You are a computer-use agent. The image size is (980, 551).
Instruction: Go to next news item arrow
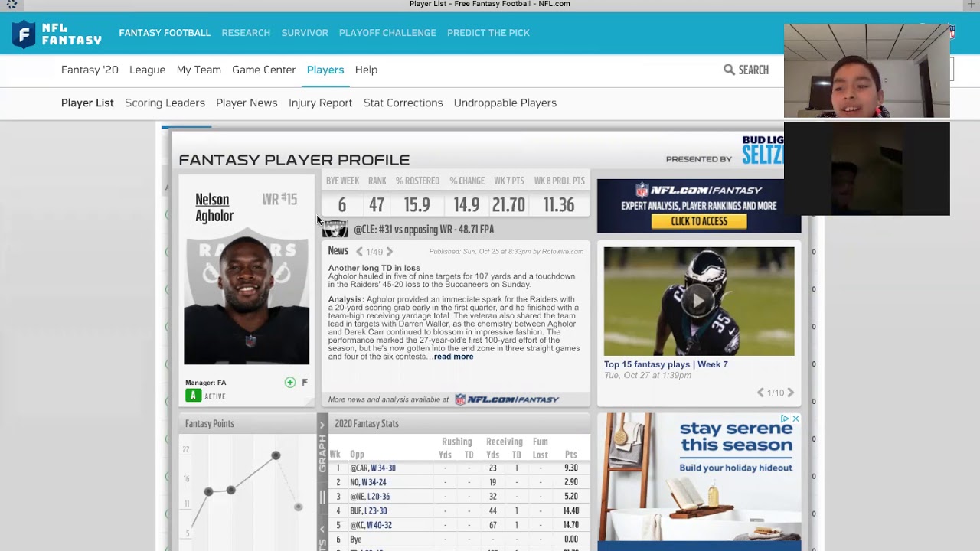389,252
